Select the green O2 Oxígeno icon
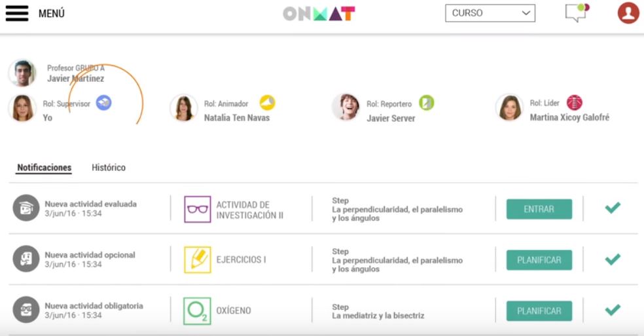The width and height of the screenshot is (644, 336). click(x=197, y=311)
